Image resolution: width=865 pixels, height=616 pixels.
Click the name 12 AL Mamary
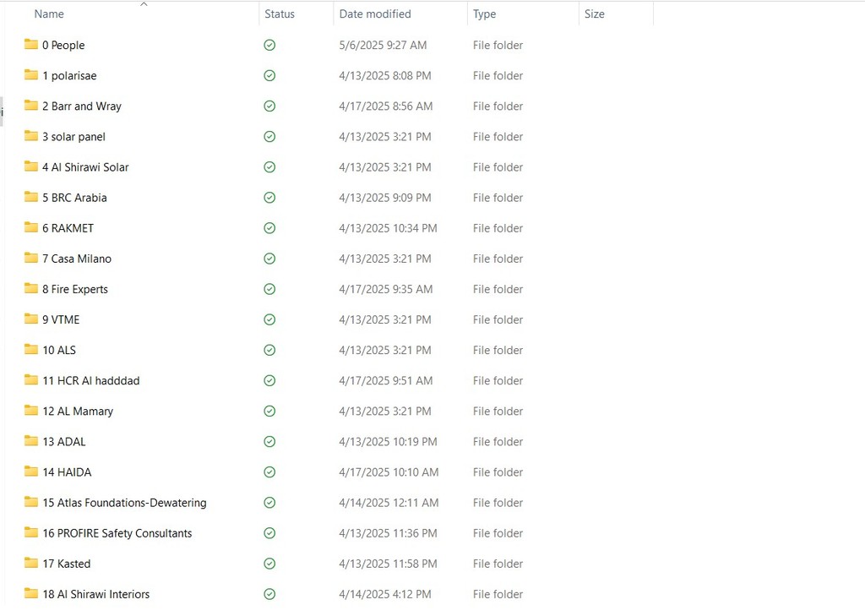point(78,412)
